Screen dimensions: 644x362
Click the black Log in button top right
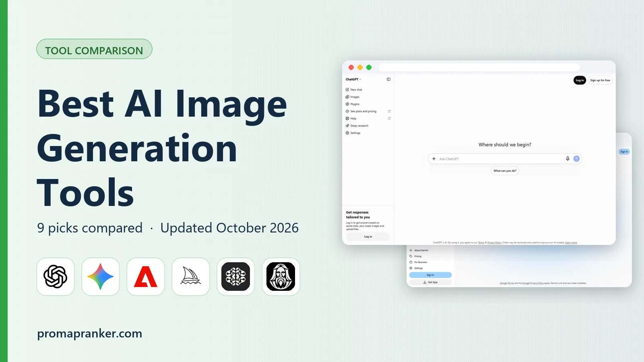coord(580,80)
